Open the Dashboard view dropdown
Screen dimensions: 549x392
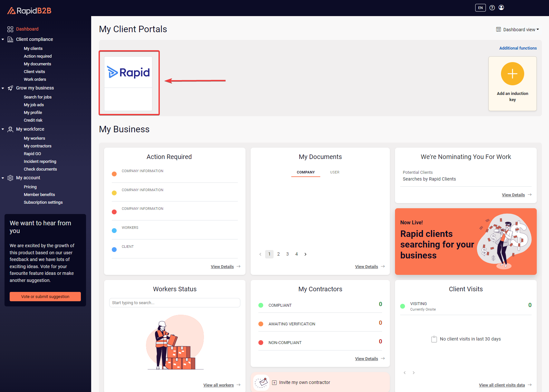click(518, 30)
